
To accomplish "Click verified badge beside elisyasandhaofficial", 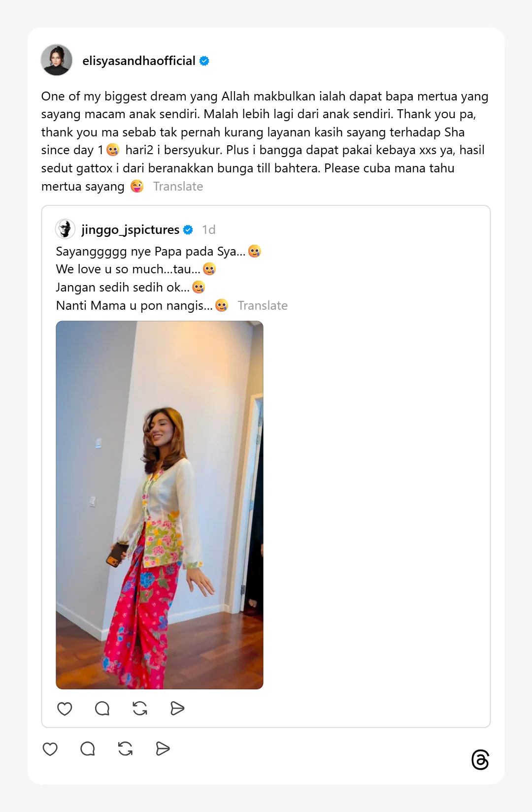I will click(204, 61).
